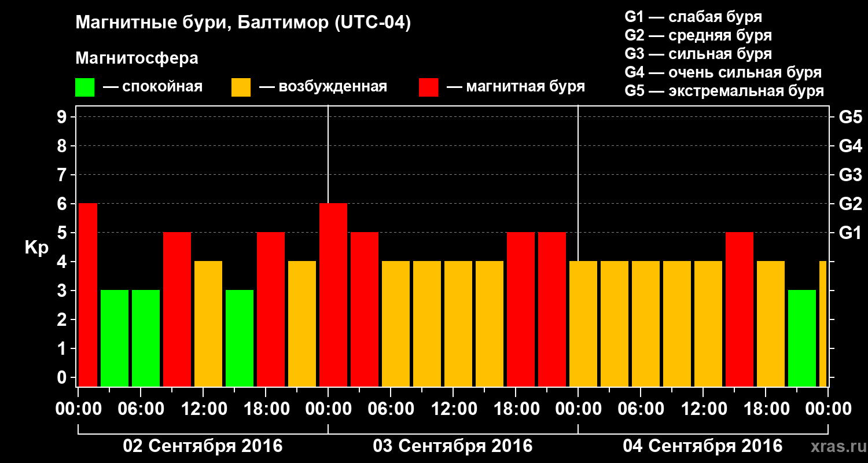
Task: Click the '— спокойная' legend label
Action: click(x=153, y=87)
